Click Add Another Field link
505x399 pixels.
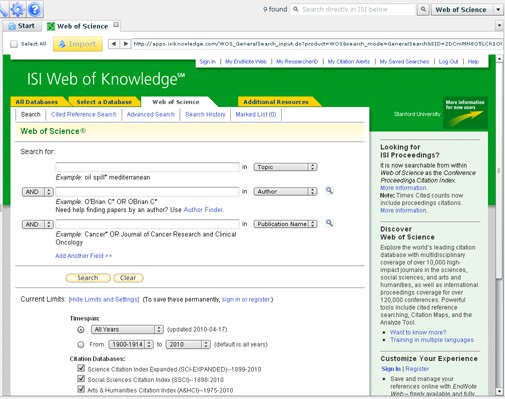(84, 256)
